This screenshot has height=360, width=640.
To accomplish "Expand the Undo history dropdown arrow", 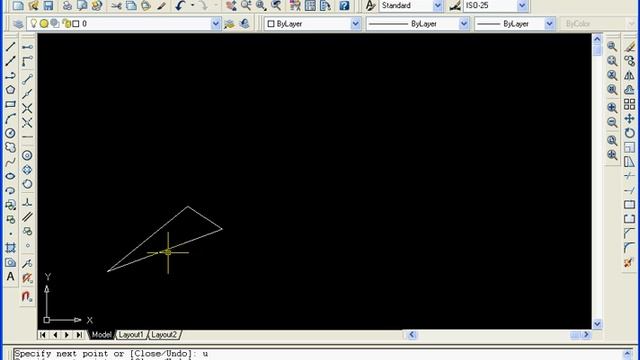I will click(x=192, y=6).
